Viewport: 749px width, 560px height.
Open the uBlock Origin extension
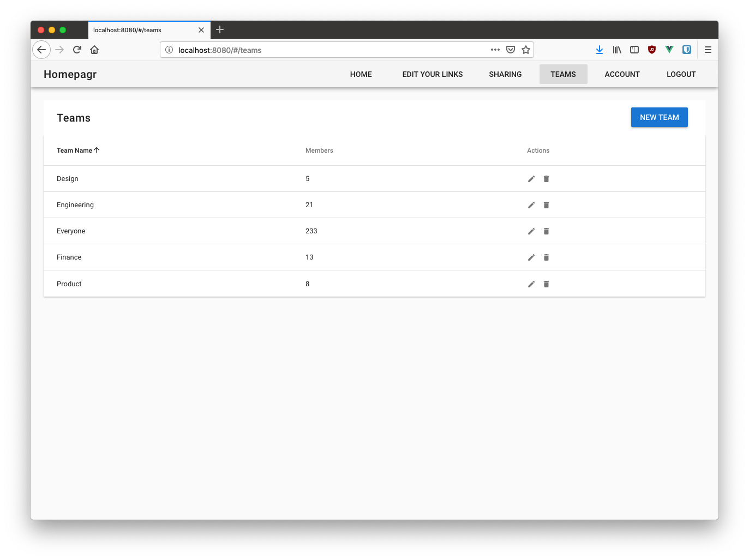click(652, 50)
